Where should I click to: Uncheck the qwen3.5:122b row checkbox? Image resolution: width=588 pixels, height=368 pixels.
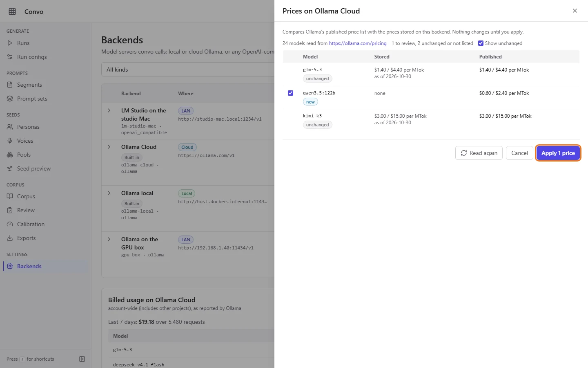[290, 93]
